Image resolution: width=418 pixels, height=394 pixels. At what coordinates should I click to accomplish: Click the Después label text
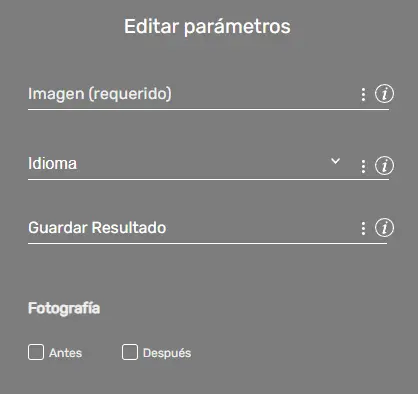point(167,353)
